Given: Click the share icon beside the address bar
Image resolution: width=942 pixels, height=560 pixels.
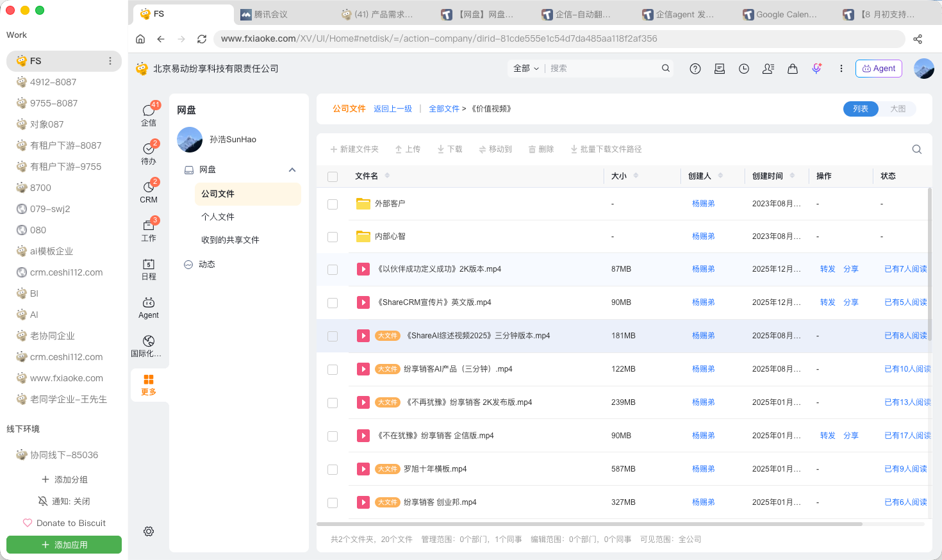Looking at the screenshot, I should click(918, 39).
